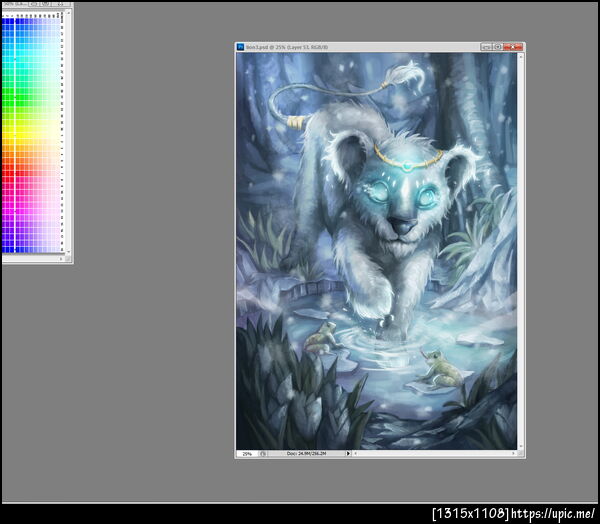Click the lion painting on the canvas

pyautogui.click(x=377, y=251)
